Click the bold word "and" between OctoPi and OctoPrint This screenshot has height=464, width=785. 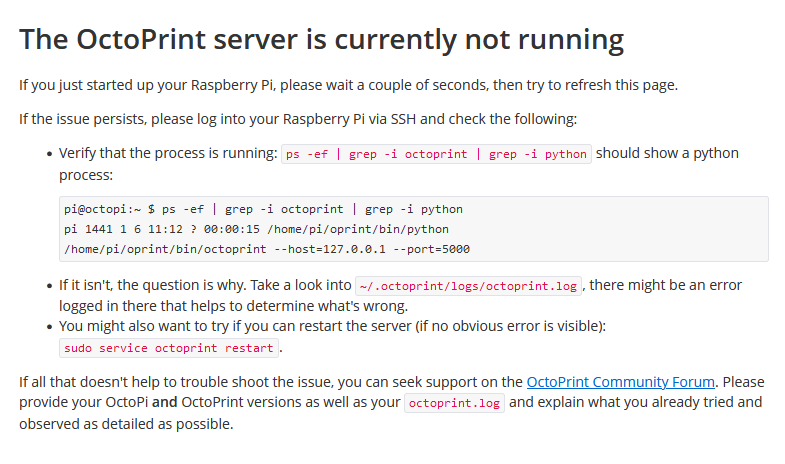pos(165,402)
